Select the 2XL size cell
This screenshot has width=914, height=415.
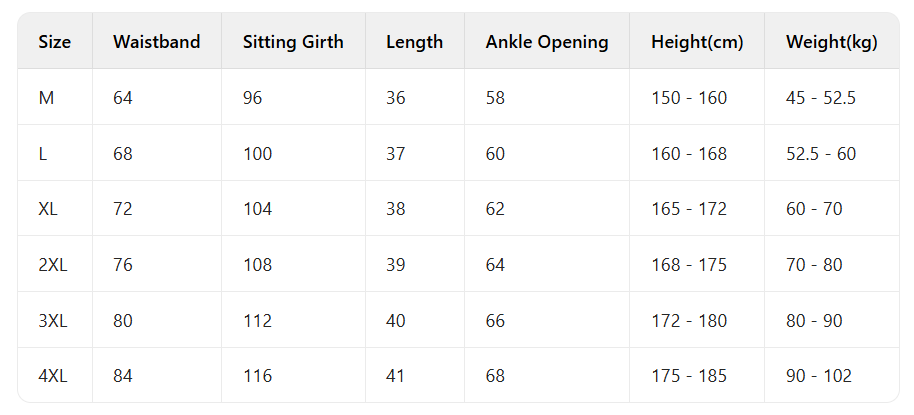(52, 265)
